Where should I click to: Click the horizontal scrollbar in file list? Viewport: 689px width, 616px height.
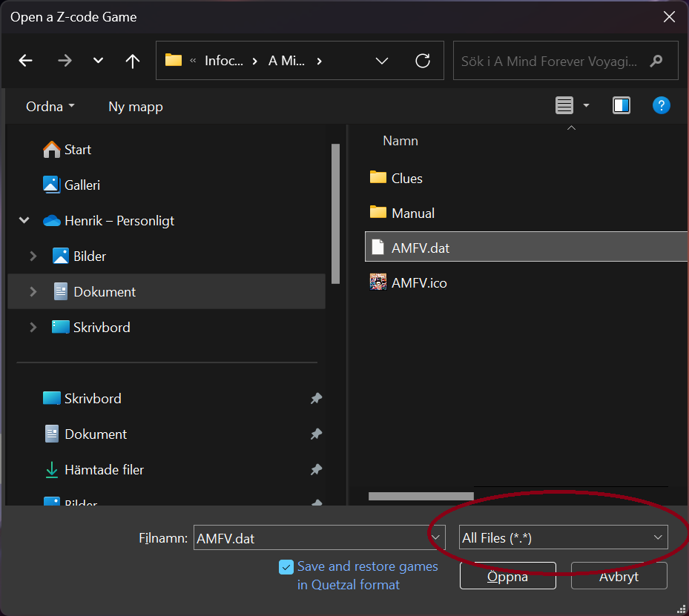(421, 496)
